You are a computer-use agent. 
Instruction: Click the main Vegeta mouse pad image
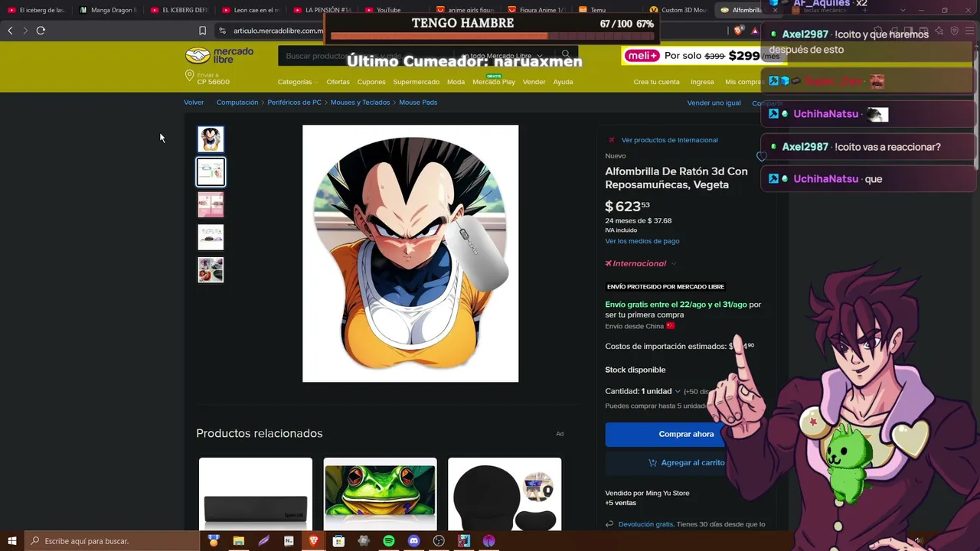coord(410,253)
